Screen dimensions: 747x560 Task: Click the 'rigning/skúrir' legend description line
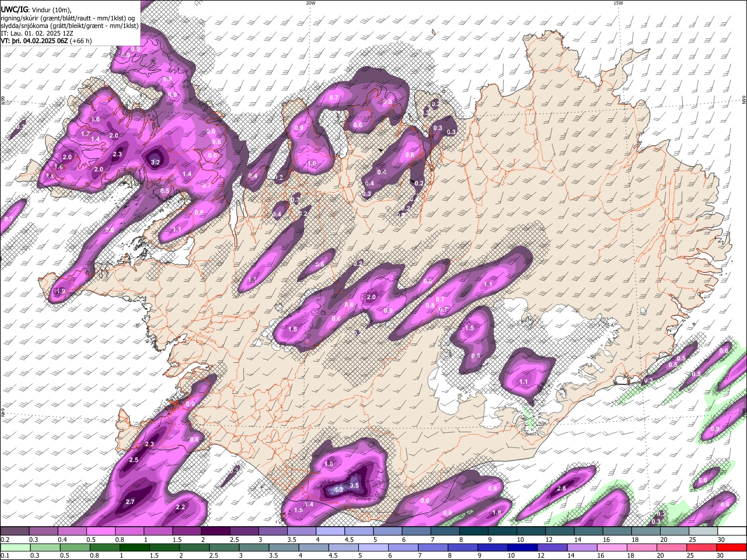(x=68, y=17)
